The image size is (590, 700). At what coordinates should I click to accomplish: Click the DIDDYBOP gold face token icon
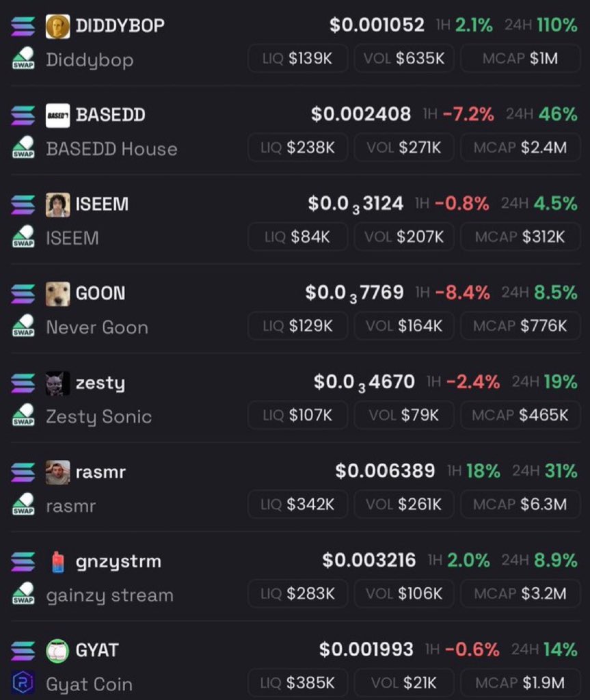pos(57,27)
